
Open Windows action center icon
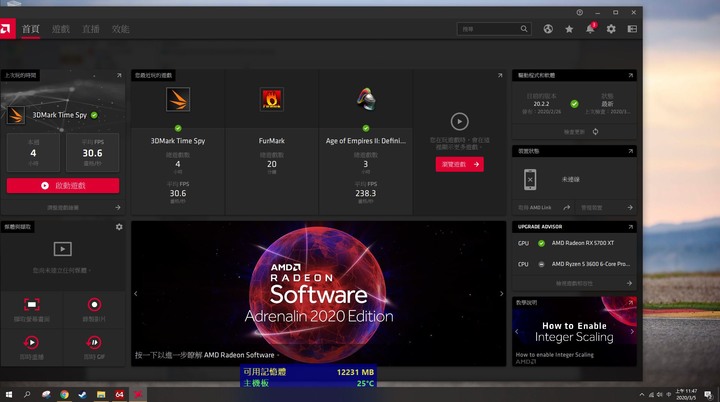click(709, 395)
